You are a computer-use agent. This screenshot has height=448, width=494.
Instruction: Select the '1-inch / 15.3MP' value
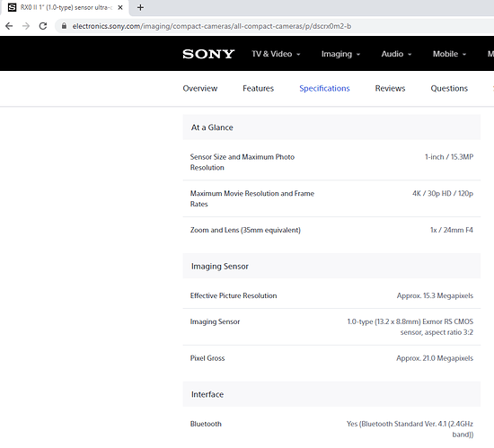pyautogui.click(x=449, y=157)
